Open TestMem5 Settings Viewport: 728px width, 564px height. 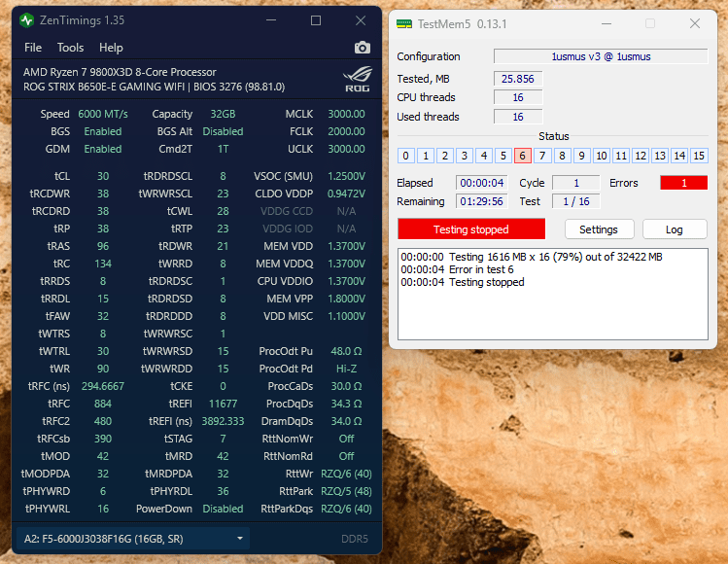[599, 229]
